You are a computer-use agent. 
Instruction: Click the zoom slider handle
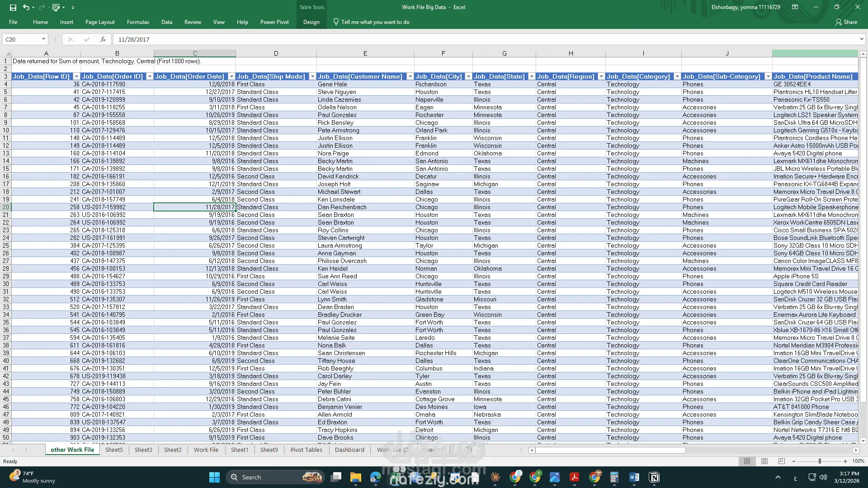(x=820, y=461)
